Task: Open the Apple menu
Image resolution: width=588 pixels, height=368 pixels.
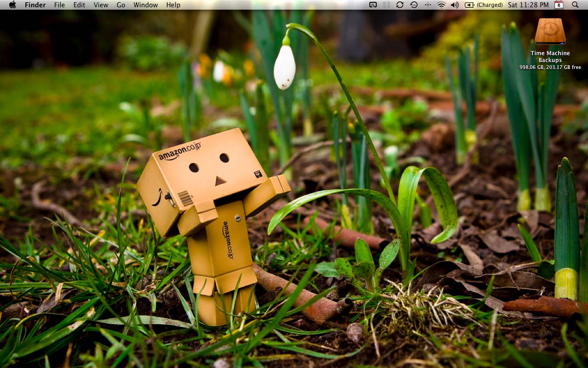Action: 12,5
